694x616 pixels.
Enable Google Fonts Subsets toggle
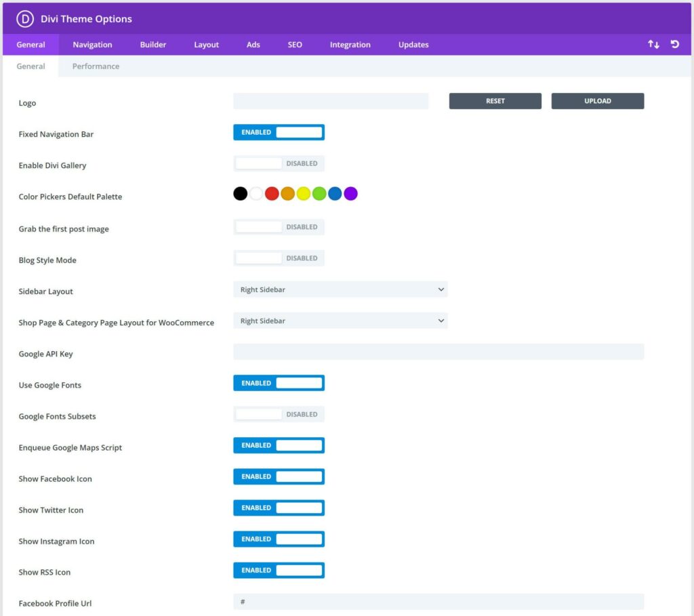coord(279,414)
